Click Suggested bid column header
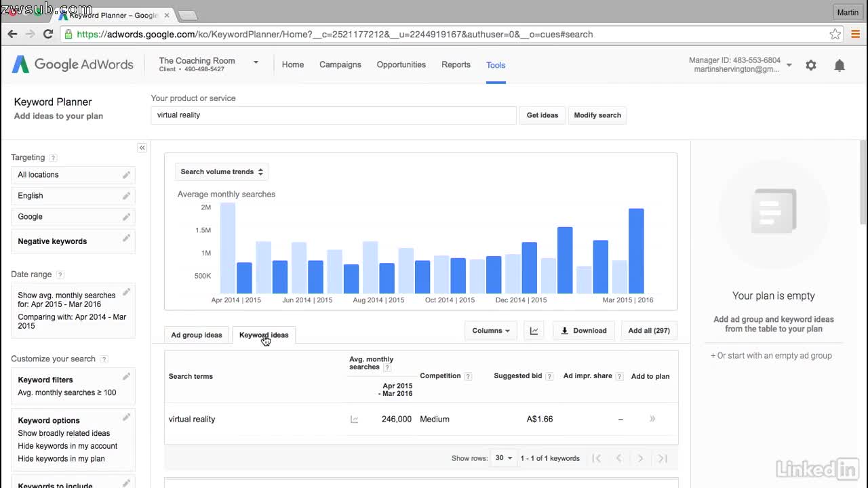Viewport: 868px width, 488px height. 518,375
